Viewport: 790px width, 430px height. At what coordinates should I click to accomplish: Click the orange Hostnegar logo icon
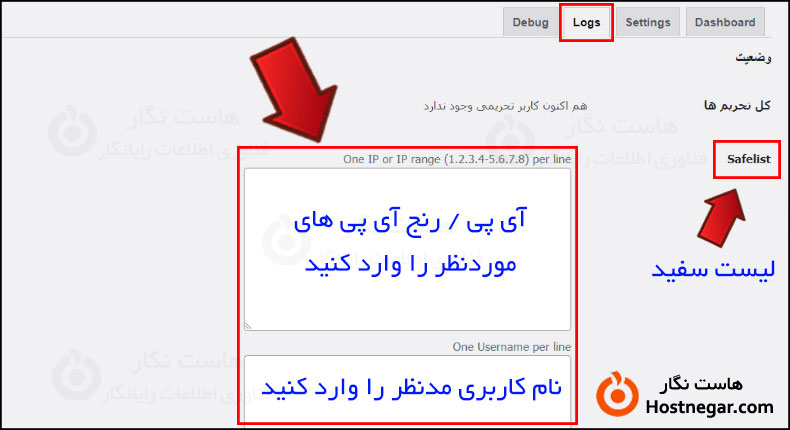617,394
